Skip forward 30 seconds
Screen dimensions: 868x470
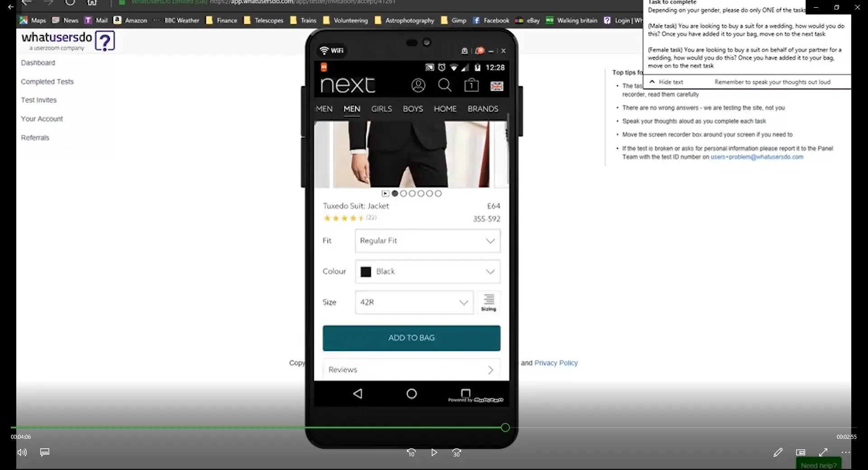[457, 452]
